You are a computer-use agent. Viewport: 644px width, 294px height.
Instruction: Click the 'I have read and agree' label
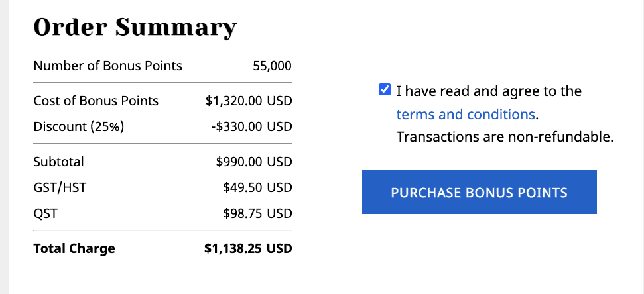pos(489,91)
